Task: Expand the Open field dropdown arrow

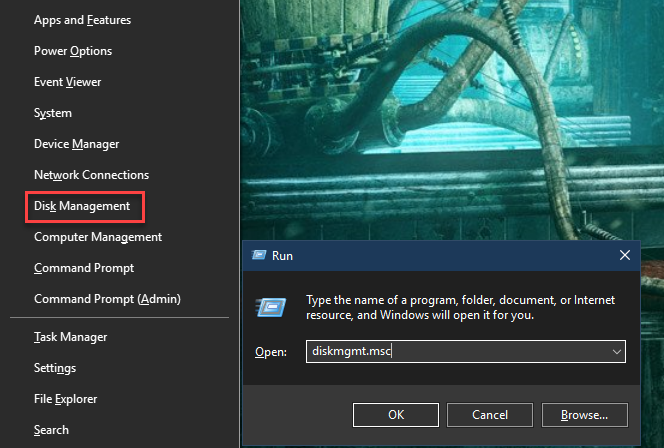Action: 616,352
